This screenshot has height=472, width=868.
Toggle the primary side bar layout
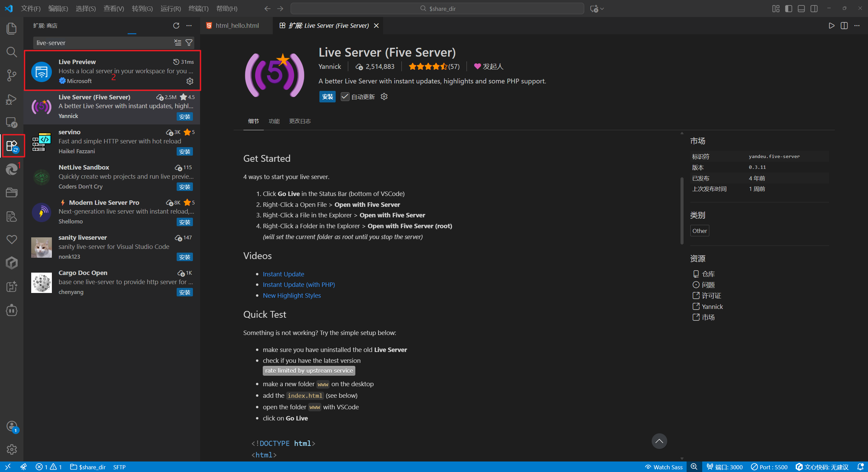coord(789,8)
